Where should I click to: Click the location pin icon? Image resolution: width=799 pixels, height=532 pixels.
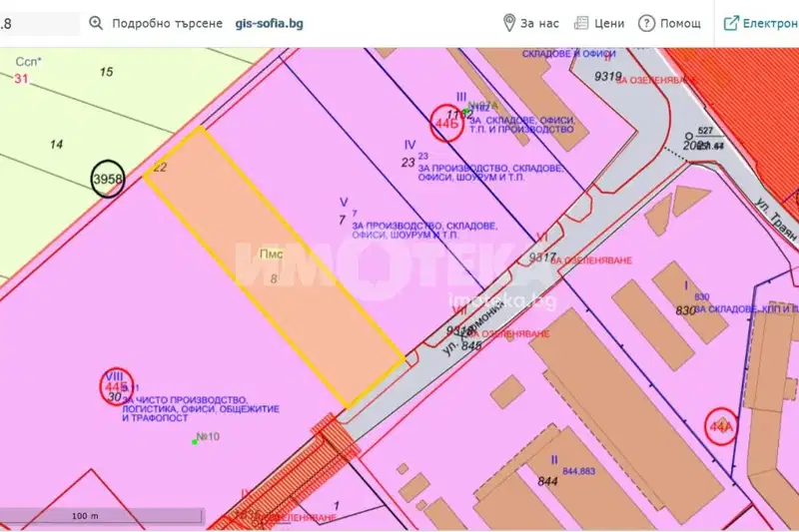pyautogui.click(x=509, y=23)
